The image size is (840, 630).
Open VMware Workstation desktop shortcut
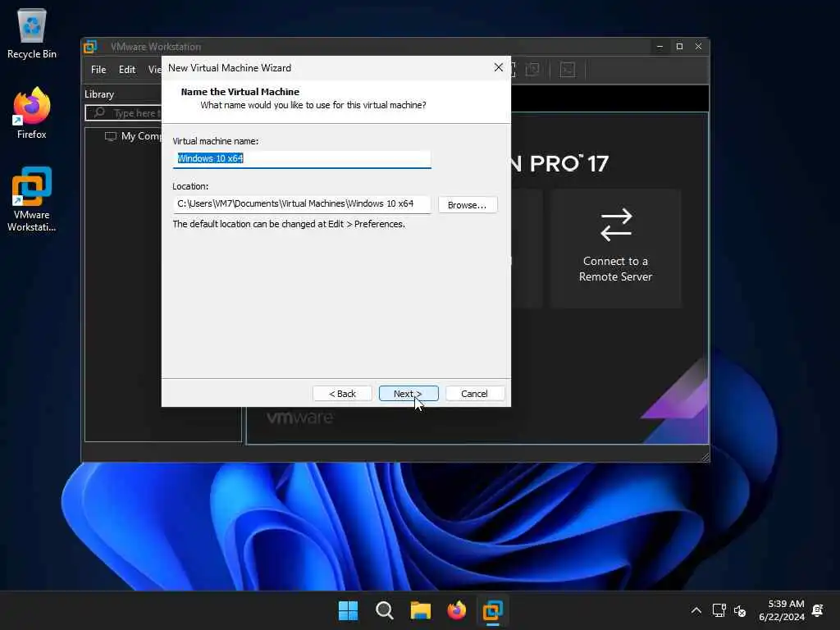[32, 199]
